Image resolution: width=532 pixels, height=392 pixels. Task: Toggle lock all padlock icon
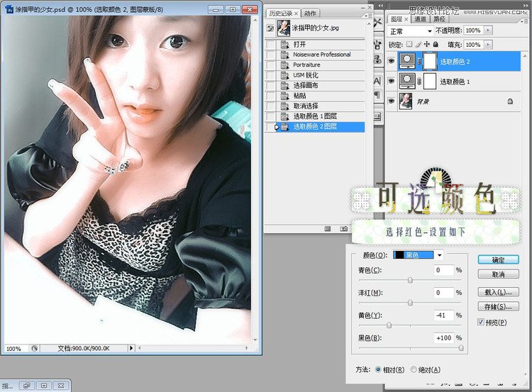(436, 44)
